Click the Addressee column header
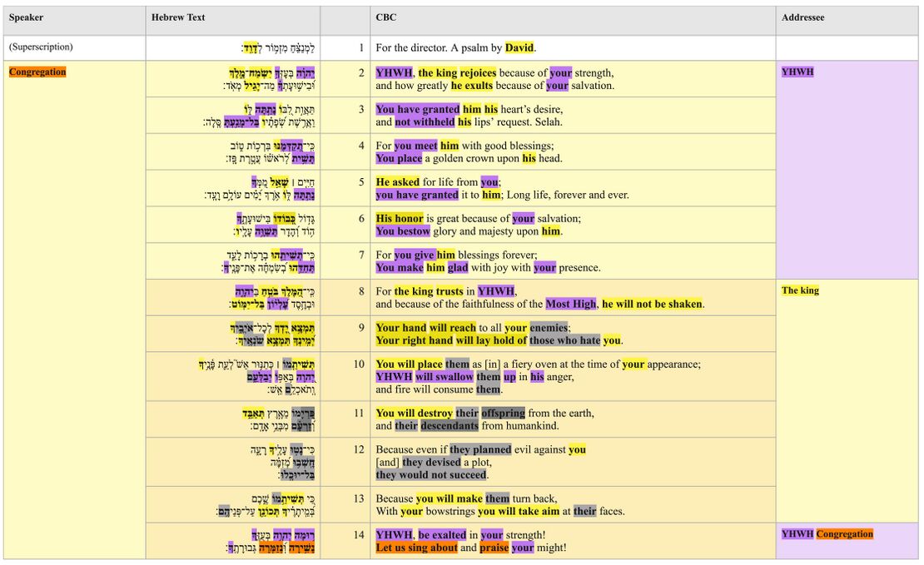This screenshot has width=924, height=565. [803, 17]
